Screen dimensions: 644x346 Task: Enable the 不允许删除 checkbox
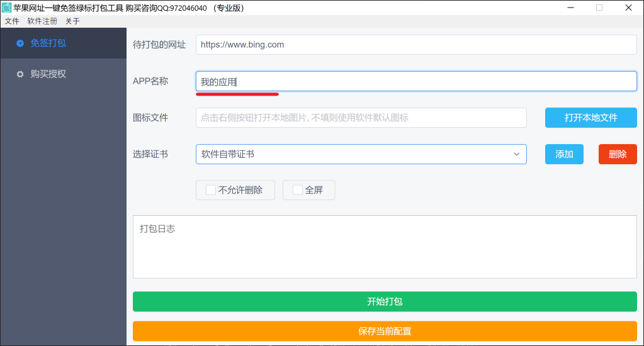(211, 190)
